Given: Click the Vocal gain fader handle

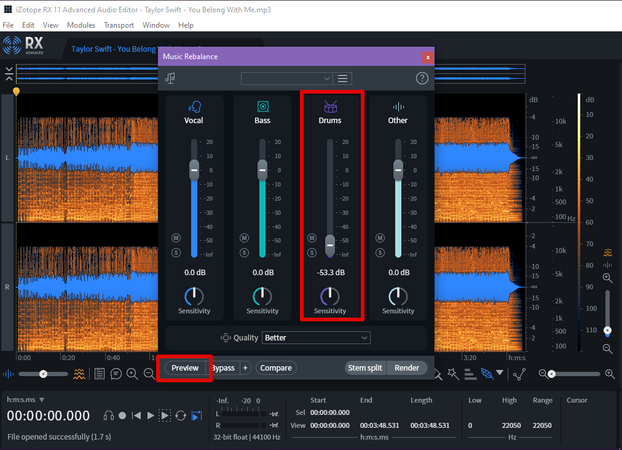Looking at the screenshot, I should point(194,170).
